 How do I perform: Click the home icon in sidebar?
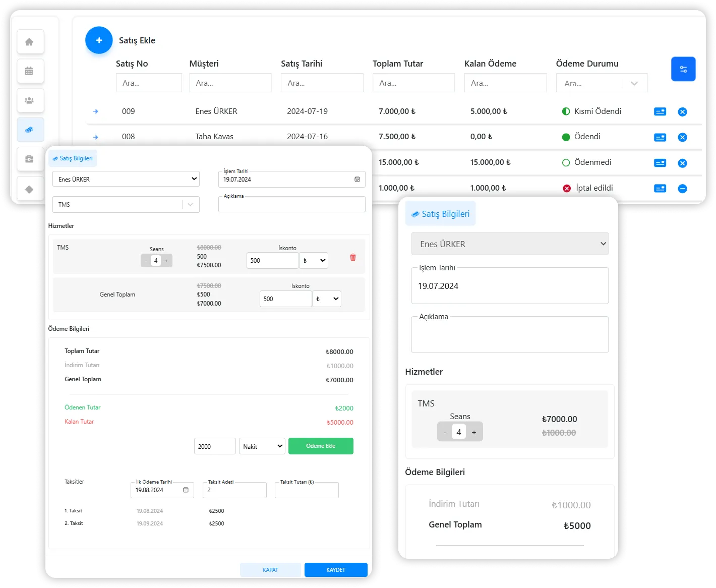pos(30,42)
